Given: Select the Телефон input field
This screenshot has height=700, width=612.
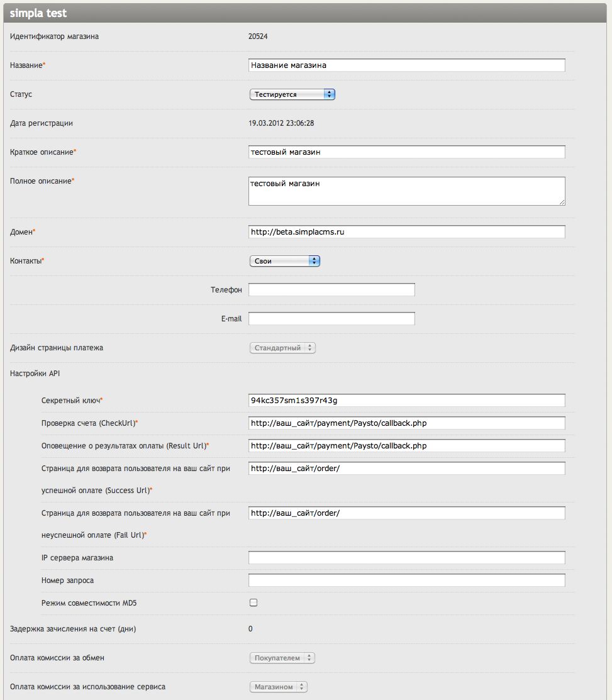Looking at the screenshot, I should point(331,290).
